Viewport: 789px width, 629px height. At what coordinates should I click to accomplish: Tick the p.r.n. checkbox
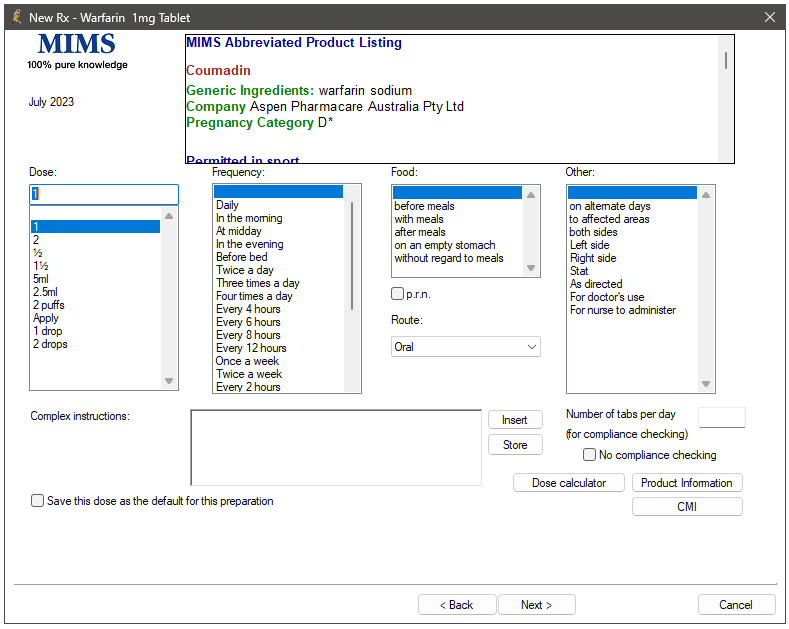[398, 294]
